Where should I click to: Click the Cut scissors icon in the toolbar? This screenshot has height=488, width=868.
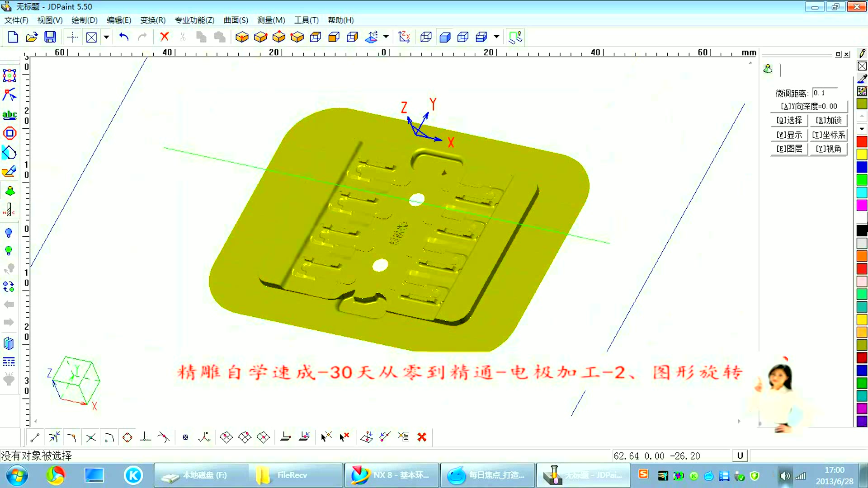click(x=182, y=37)
